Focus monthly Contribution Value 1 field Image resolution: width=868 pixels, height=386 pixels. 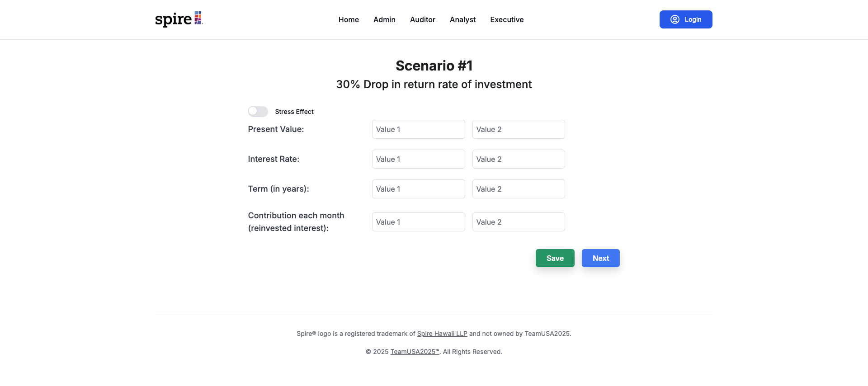pyautogui.click(x=419, y=222)
